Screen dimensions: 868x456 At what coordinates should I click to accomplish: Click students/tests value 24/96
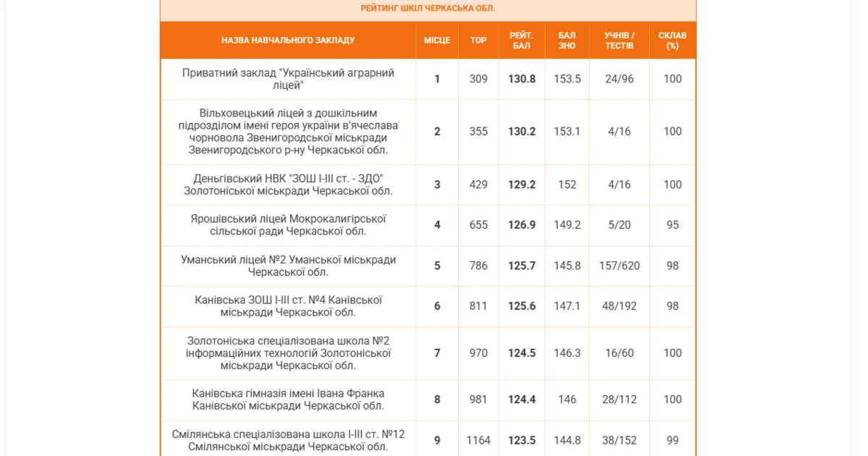619,79
